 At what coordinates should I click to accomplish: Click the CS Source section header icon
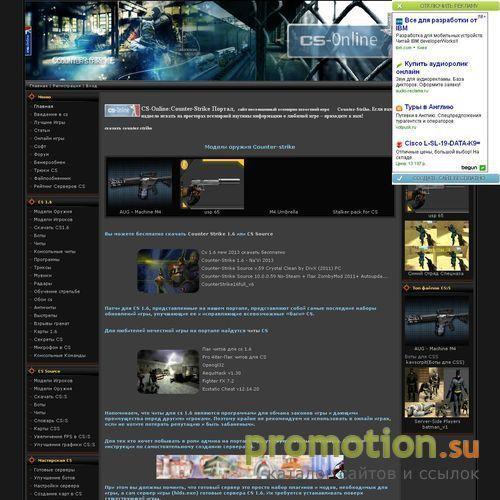pyautogui.click(x=32, y=371)
